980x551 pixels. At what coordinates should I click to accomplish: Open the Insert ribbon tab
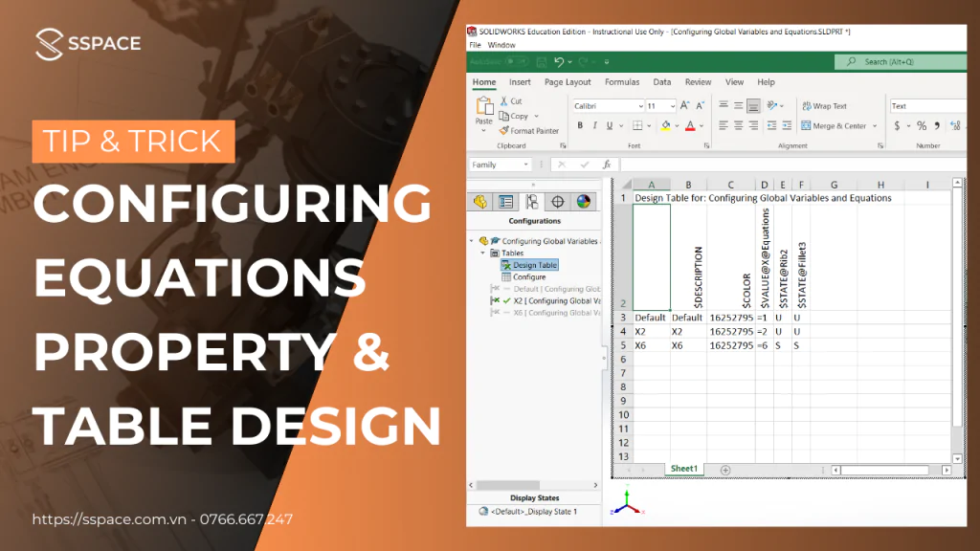click(x=520, y=82)
